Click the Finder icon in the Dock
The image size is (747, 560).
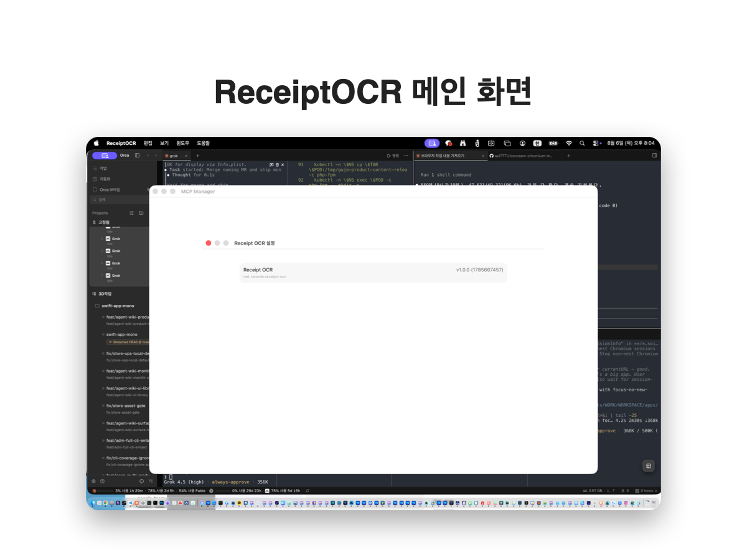point(93,503)
